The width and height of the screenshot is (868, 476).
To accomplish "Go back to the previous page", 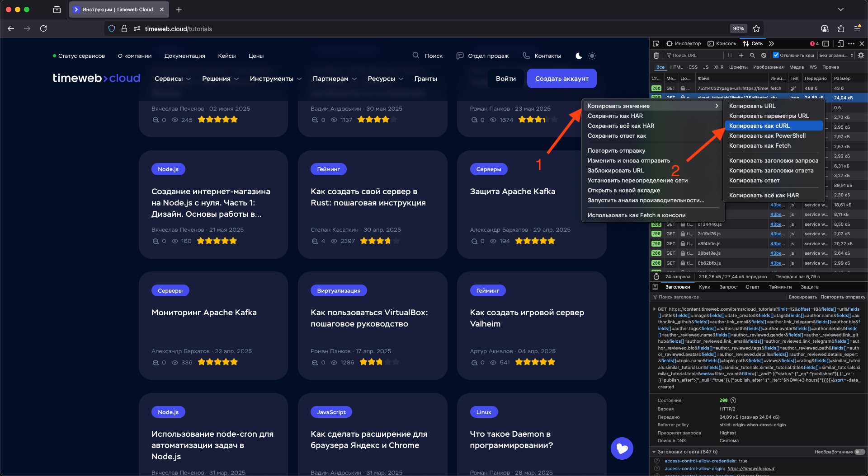I will pyautogui.click(x=11, y=28).
